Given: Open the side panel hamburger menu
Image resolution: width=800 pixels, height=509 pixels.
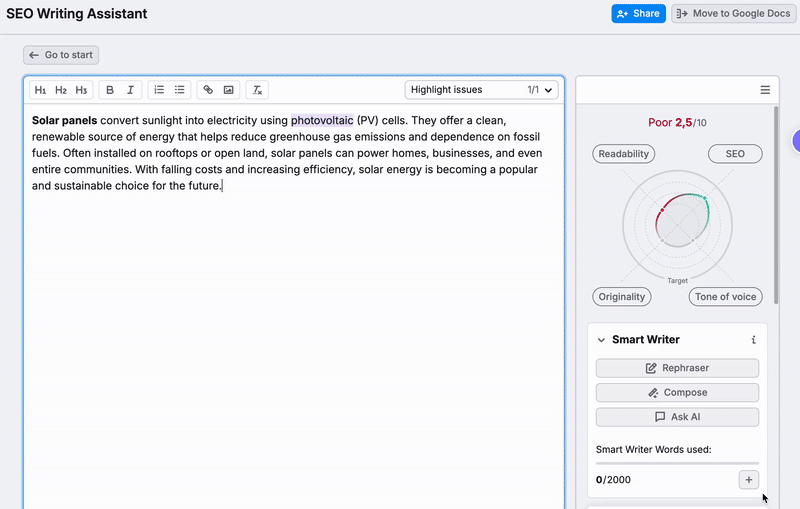Looking at the screenshot, I should point(765,90).
